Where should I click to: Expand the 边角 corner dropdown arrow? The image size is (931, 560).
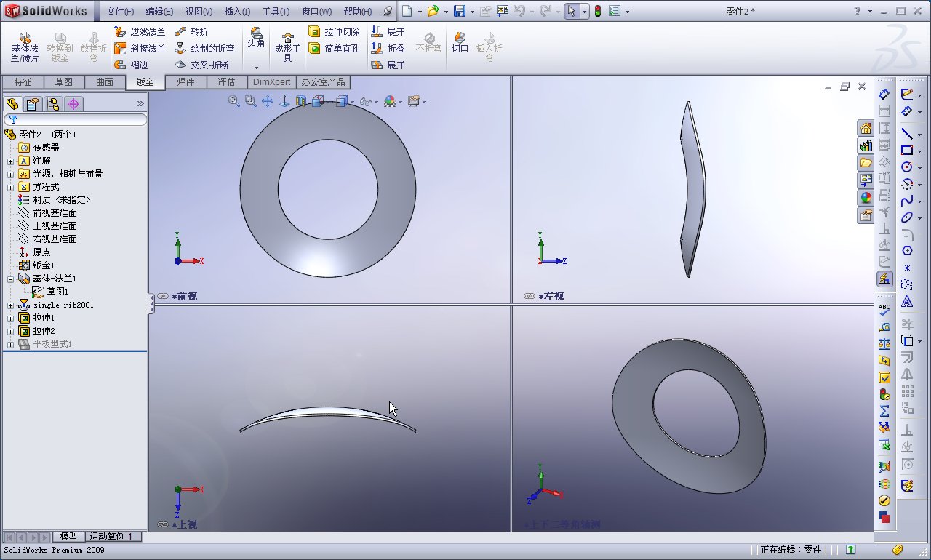(x=256, y=67)
